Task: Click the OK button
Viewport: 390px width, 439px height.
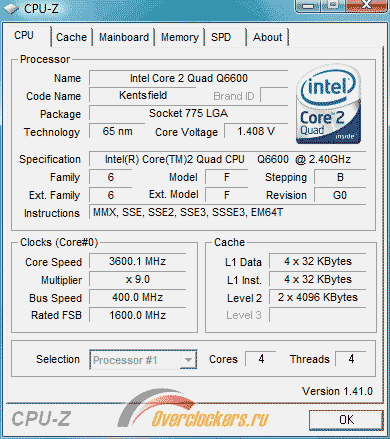Action: click(346, 420)
